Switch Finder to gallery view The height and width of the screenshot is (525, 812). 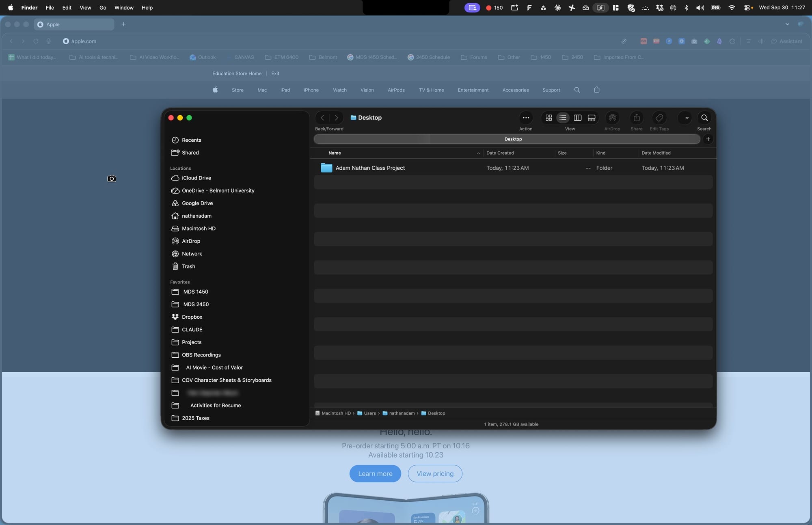(592, 118)
